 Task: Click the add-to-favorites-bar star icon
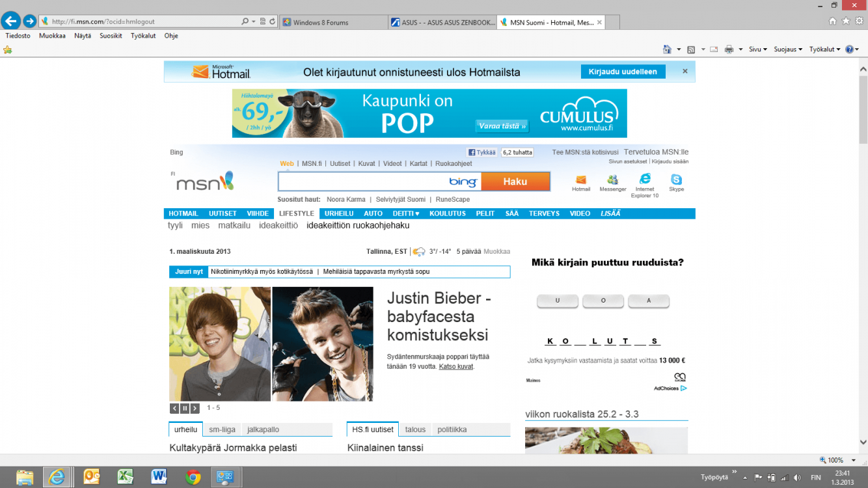[x=8, y=49]
